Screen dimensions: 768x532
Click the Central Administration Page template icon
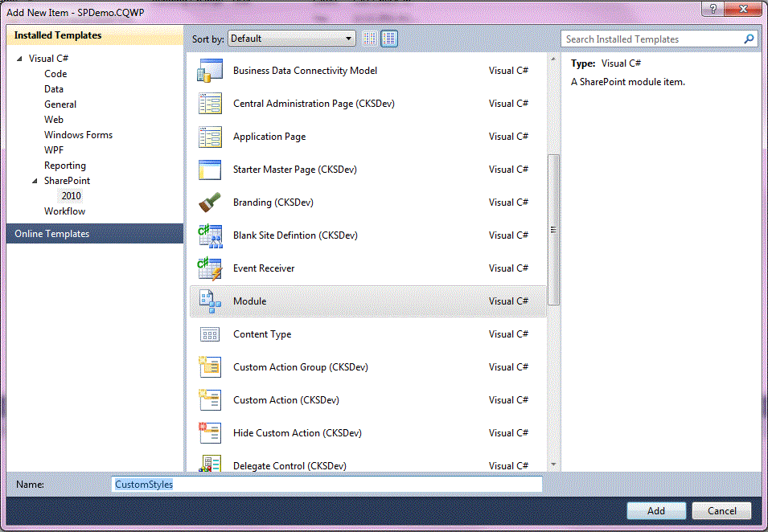pyautogui.click(x=210, y=104)
